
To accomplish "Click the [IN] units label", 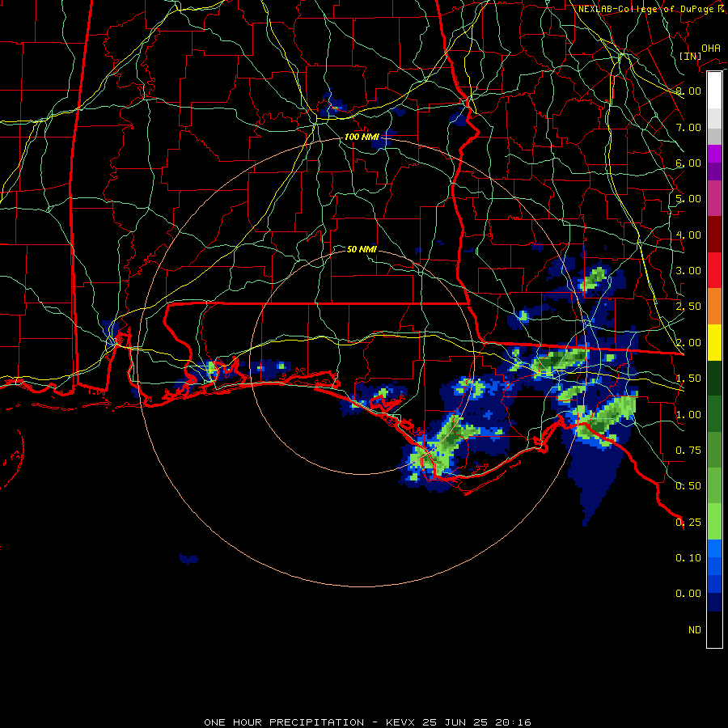I will pyautogui.click(x=690, y=56).
